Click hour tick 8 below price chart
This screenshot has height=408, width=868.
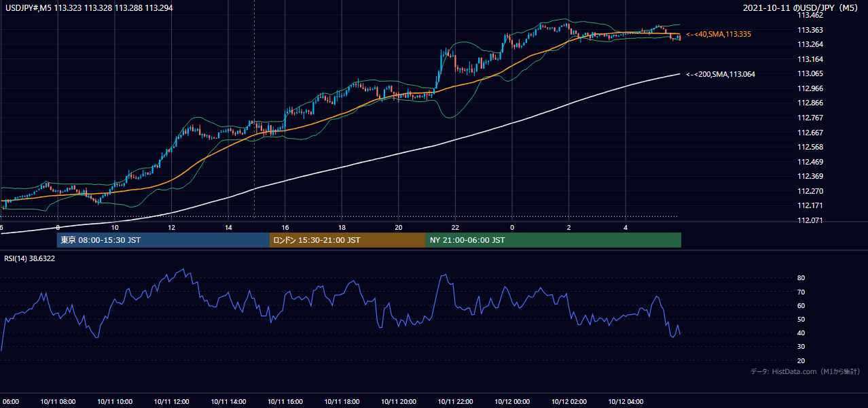point(58,227)
